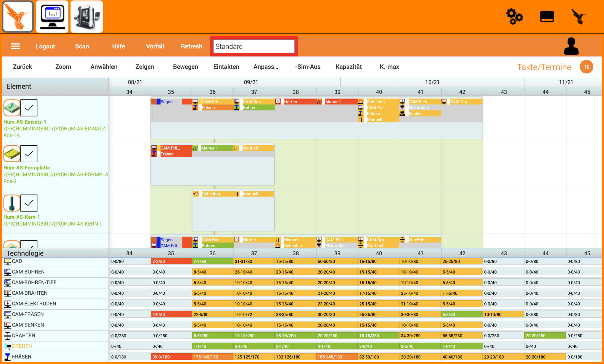Open the Scan menu
The image size is (604, 364).
click(x=82, y=46)
